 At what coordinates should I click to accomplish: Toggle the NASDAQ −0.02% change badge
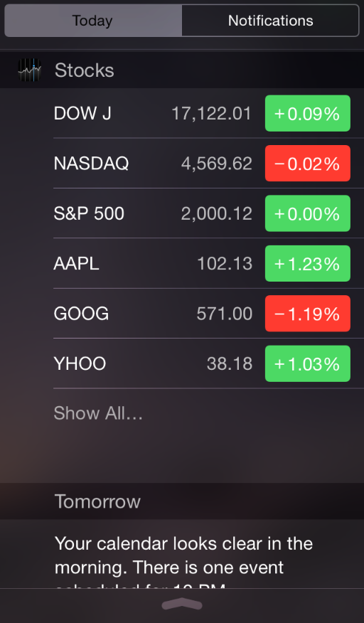(308, 164)
